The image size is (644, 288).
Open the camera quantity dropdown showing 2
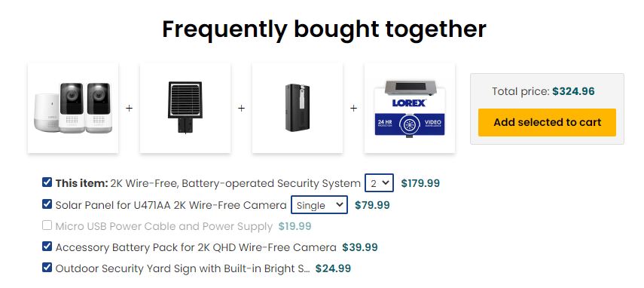[379, 183]
